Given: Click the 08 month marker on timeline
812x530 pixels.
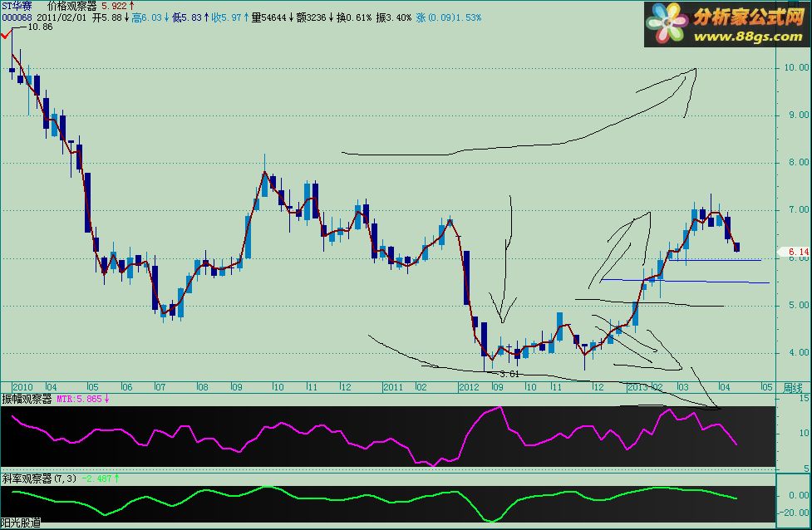Looking at the screenshot, I should (203, 387).
